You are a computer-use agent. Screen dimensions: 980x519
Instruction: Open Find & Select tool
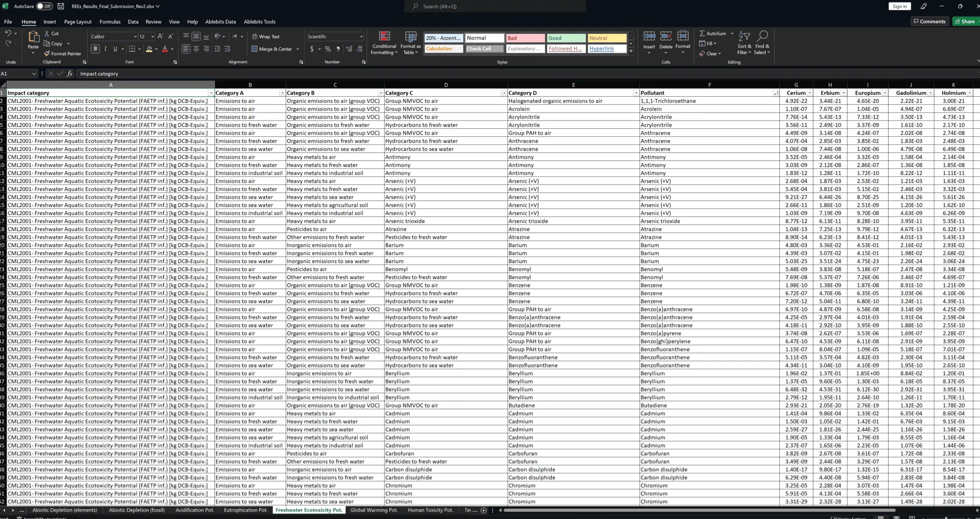point(762,43)
